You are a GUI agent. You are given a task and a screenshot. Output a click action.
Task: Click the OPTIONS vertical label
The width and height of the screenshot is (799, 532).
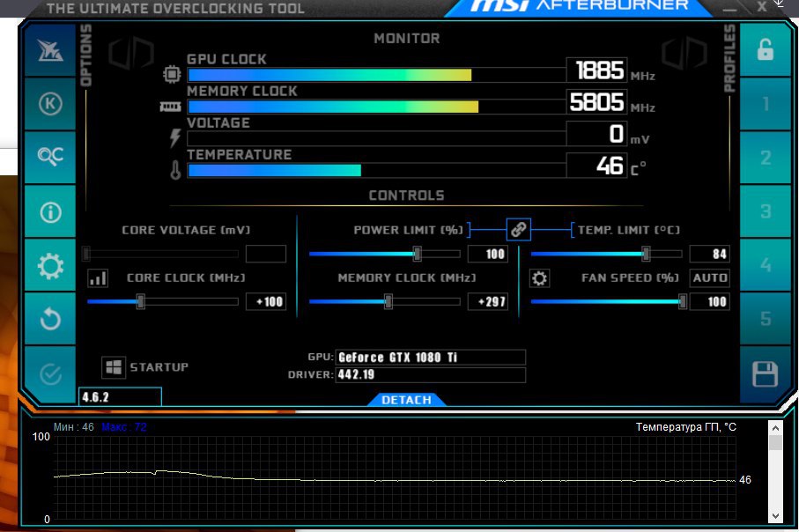86,55
